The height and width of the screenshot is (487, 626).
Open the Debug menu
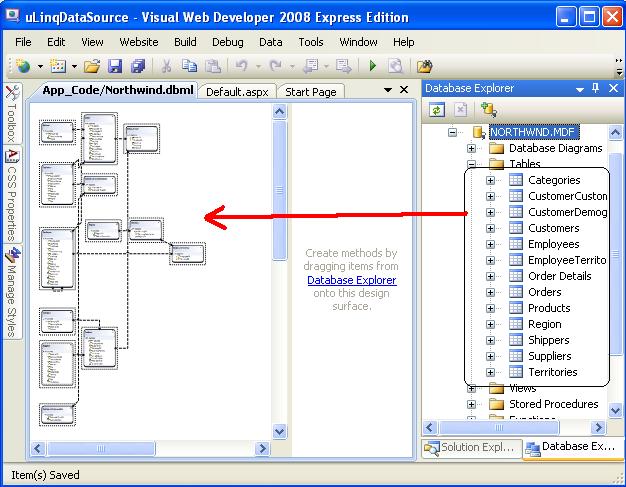pyautogui.click(x=228, y=42)
